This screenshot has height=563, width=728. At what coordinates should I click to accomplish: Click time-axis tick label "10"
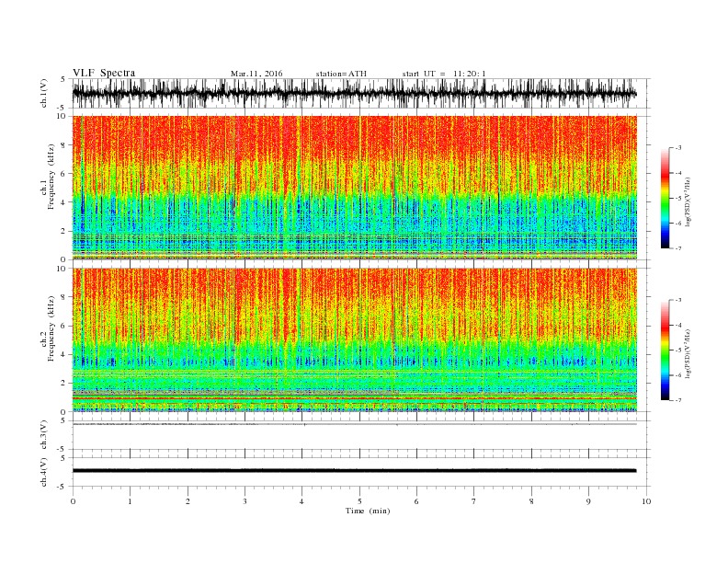(x=646, y=501)
